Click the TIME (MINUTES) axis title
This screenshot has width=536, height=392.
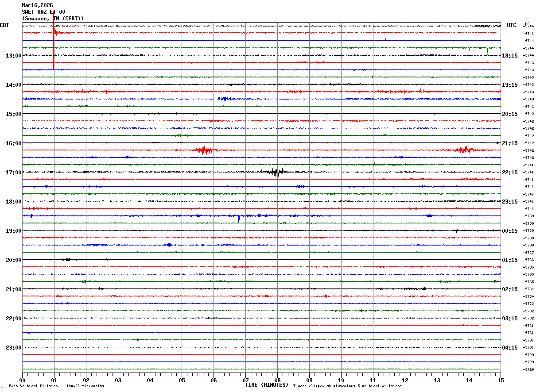tap(267, 385)
